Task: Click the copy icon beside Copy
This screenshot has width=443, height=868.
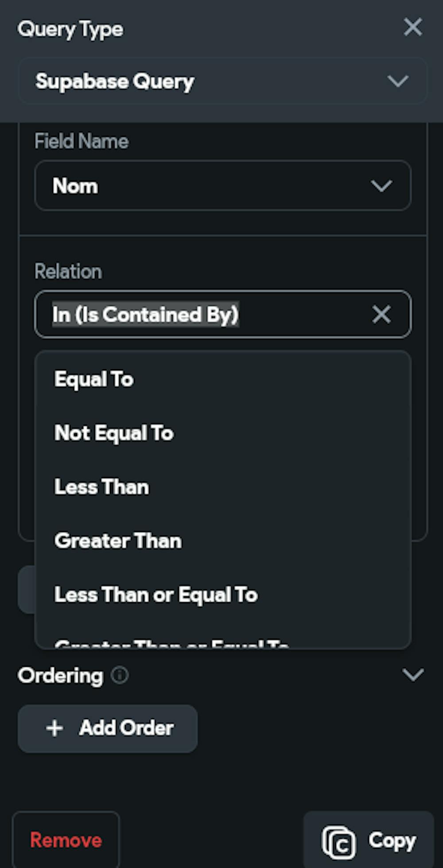Action: point(339,842)
